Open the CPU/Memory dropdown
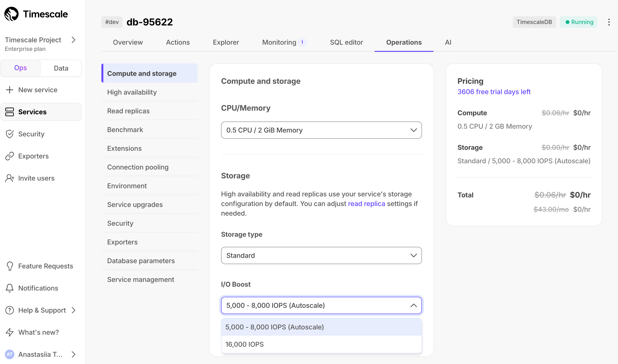This screenshot has height=364, width=618. click(321, 130)
